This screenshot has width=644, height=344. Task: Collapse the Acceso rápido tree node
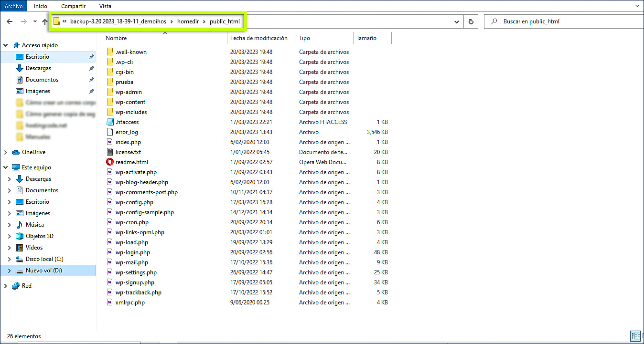[6, 45]
